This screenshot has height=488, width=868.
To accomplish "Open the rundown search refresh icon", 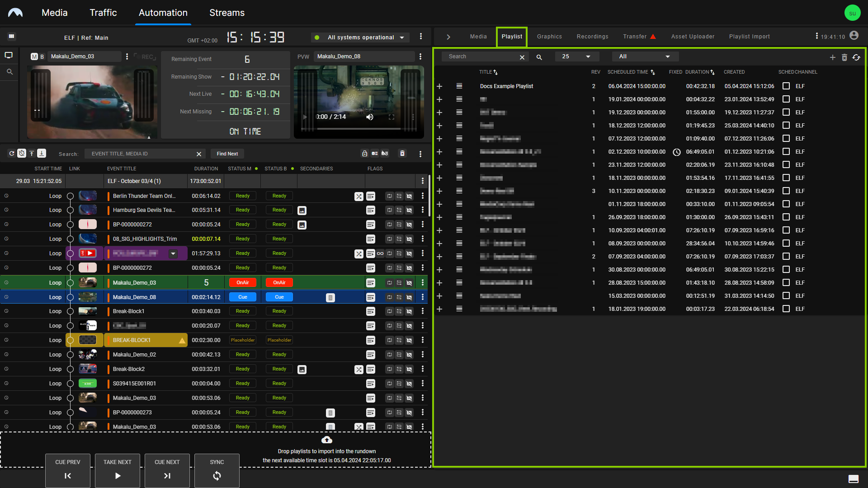I will point(12,154).
